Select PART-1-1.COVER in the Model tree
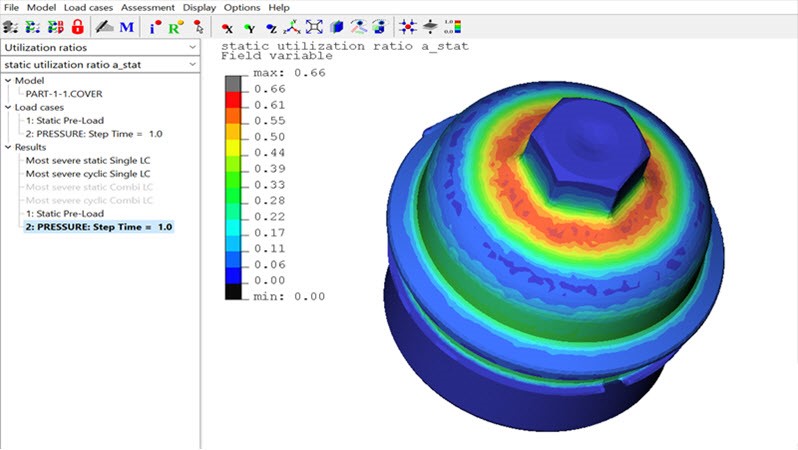 click(x=64, y=94)
